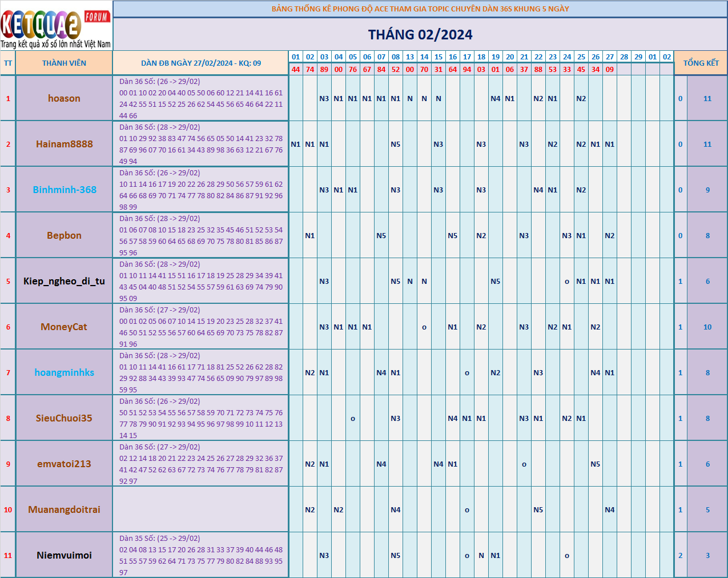Select the Muanangdoitrai member name
This screenshot has width=728, height=578.
64,509
